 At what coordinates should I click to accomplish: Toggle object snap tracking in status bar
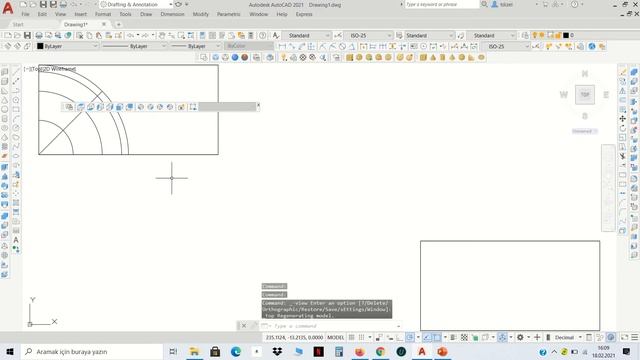pos(427,337)
